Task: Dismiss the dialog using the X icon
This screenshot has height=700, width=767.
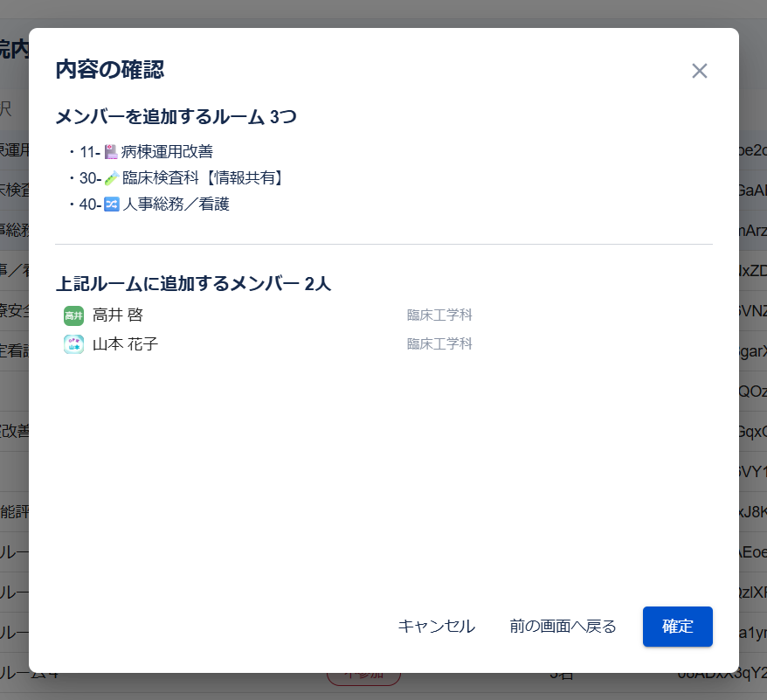Action: point(699,71)
